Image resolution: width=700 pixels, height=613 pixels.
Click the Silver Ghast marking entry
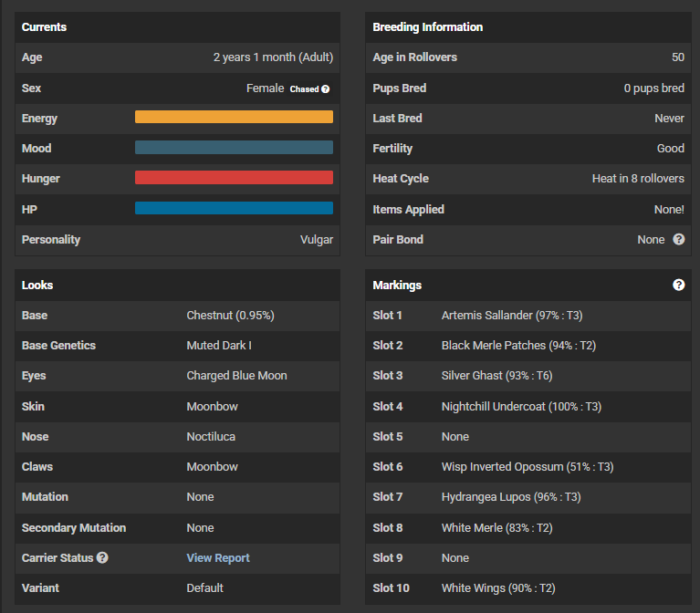click(496, 375)
